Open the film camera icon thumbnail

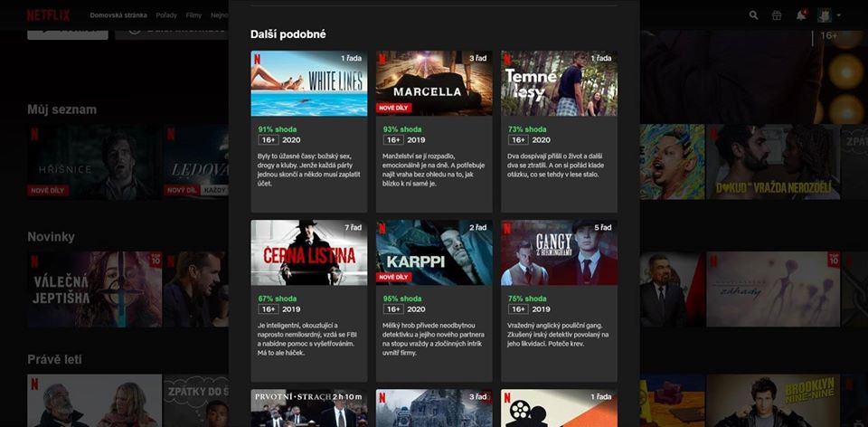point(559,408)
